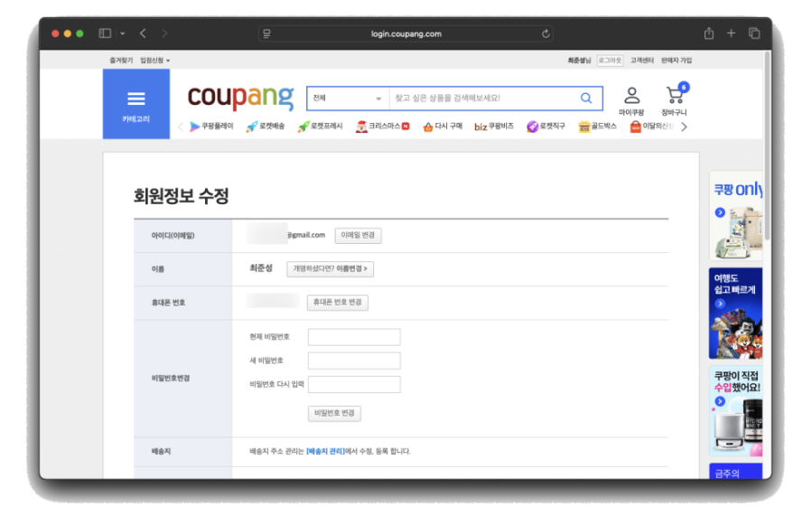Click Safari's reload page icon
The width and height of the screenshot is (812, 525).
point(546,33)
